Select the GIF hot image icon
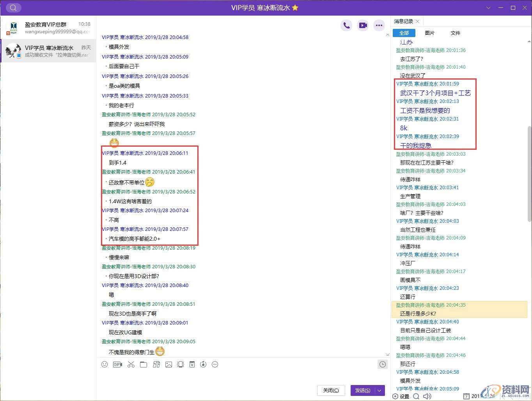Viewport: 532px width, 401px height. [117, 364]
